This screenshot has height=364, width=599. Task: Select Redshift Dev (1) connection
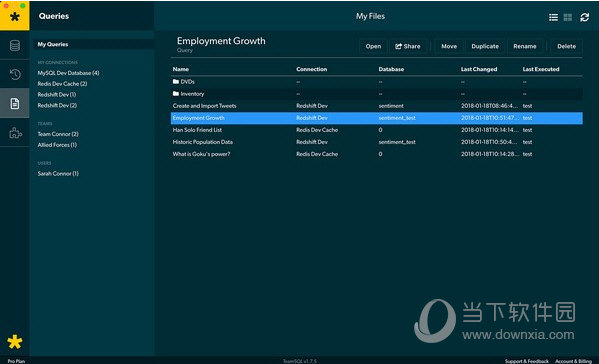pyautogui.click(x=57, y=94)
